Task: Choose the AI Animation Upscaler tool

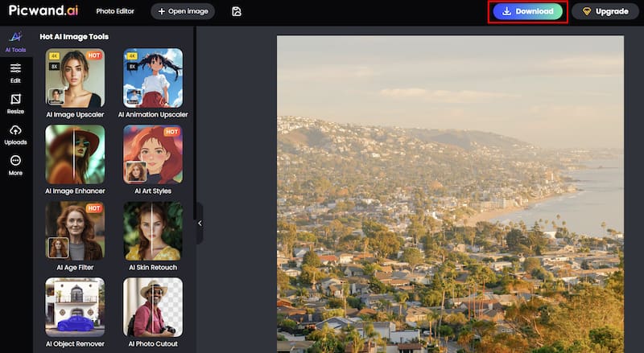Action: (x=153, y=78)
